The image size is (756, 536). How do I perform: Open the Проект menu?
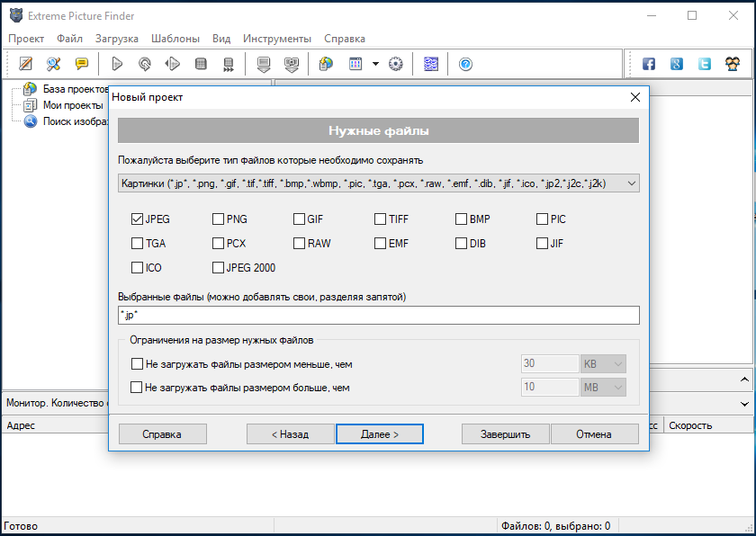coord(26,39)
